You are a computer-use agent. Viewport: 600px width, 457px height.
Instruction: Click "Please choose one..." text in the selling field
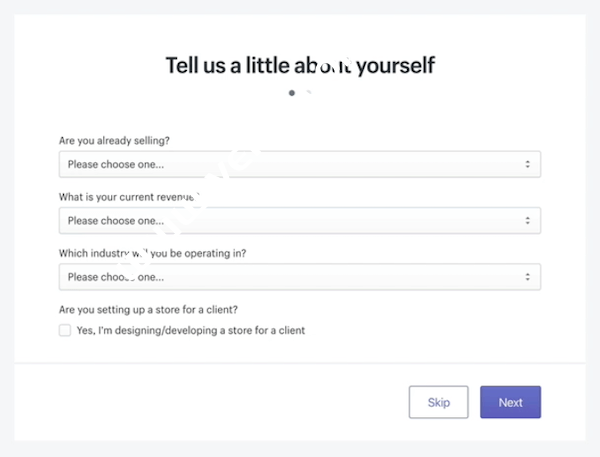116,164
